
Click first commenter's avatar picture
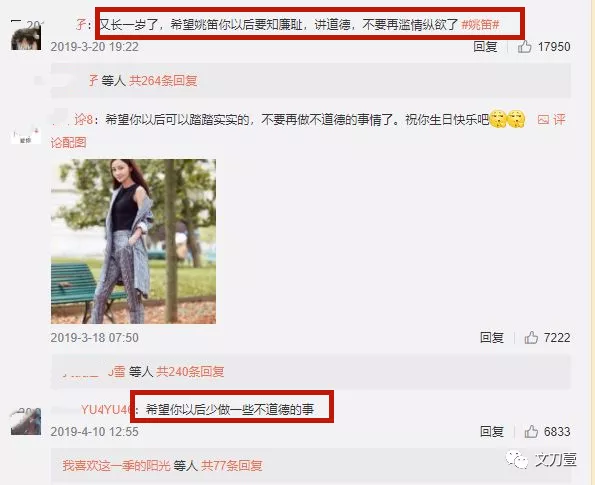point(26,38)
